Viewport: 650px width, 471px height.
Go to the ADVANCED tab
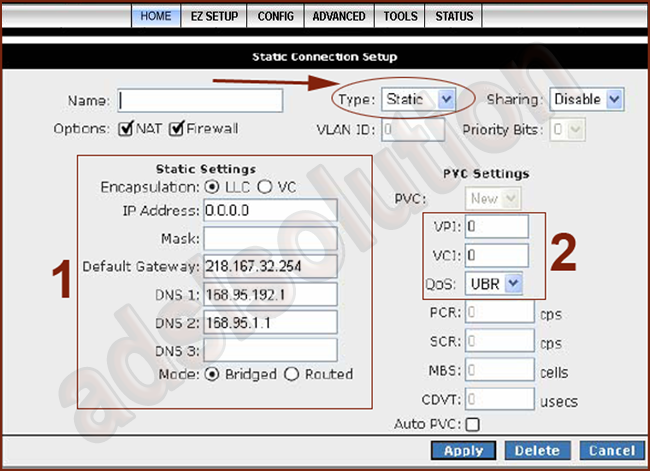(339, 17)
